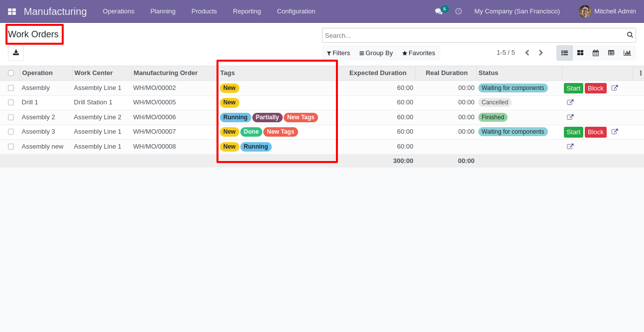Open the Favorites dropdown
The width and height of the screenshot is (644, 332).
pos(419,53)
